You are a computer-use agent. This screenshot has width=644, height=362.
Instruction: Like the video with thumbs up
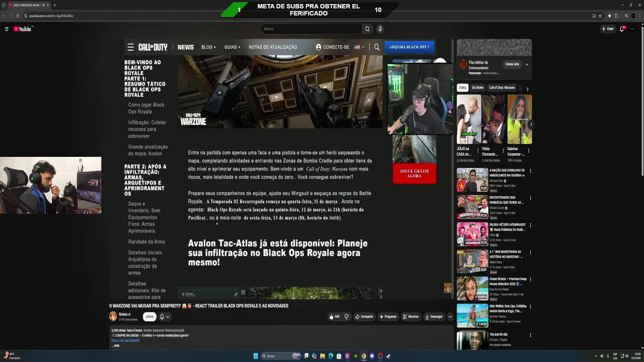[x=334, y=317]
